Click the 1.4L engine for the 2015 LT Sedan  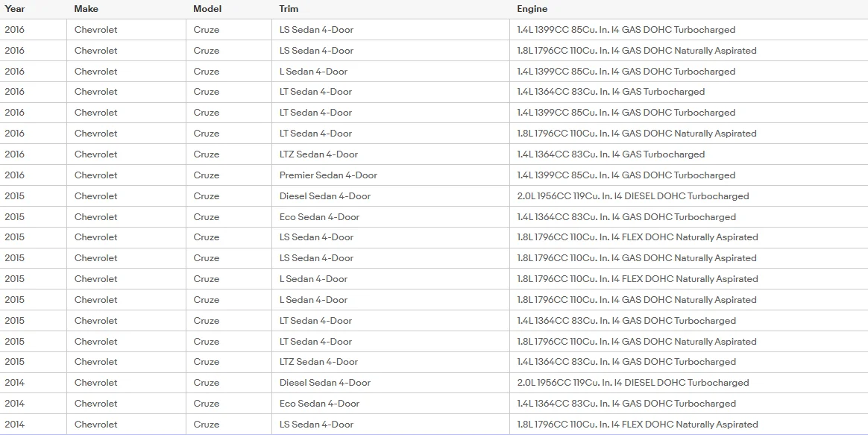coord(626,321)
